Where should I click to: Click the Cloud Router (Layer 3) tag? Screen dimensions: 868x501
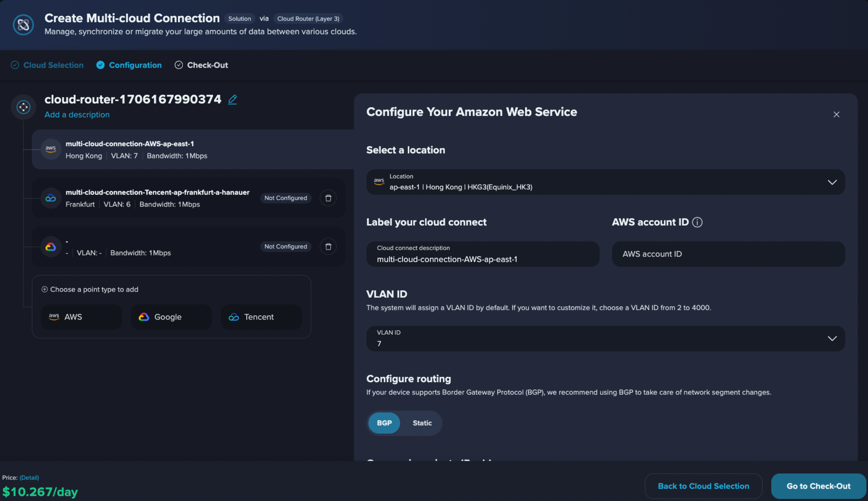308,19
